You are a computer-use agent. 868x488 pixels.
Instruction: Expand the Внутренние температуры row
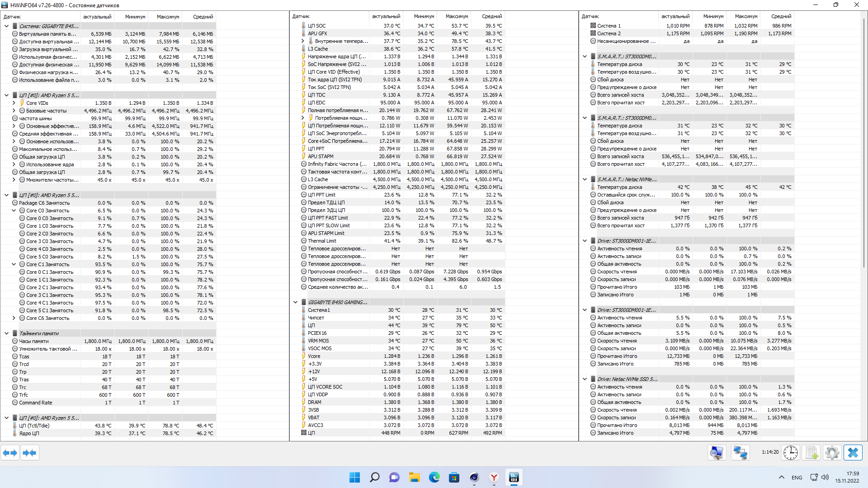pos(303,41)
